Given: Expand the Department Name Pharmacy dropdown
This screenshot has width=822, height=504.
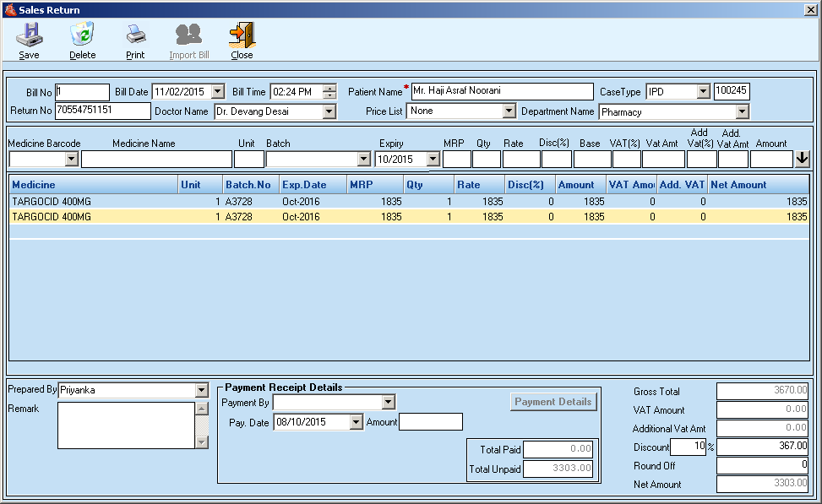Looking at the screenshot, I should [742, 111].
